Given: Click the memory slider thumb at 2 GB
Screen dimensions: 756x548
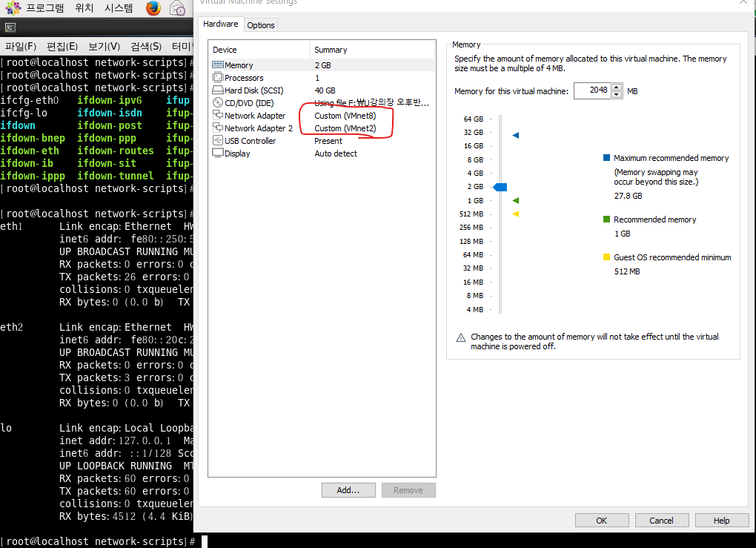Looking at the screenshot, I should tap(500, 187).
